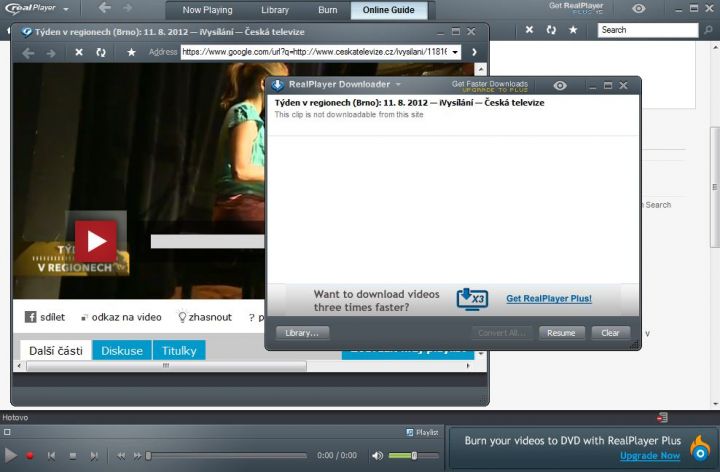This screenshot has height=472, width=720.
Task: Click the X3 faster download icon
Action: 472,299
